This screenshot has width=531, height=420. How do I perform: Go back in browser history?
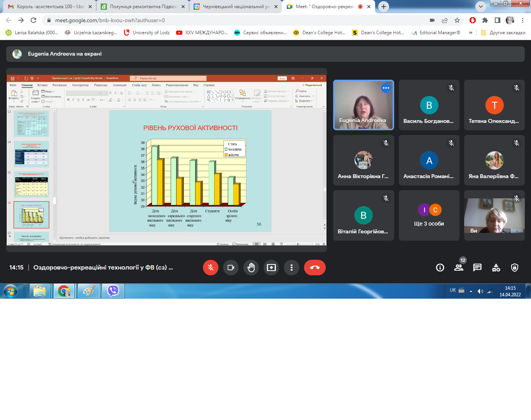tap(9, 20)
